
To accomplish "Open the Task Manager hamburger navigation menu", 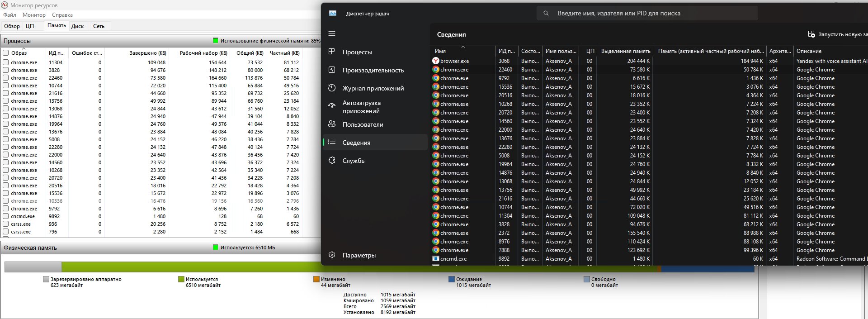I will [332, 33].
